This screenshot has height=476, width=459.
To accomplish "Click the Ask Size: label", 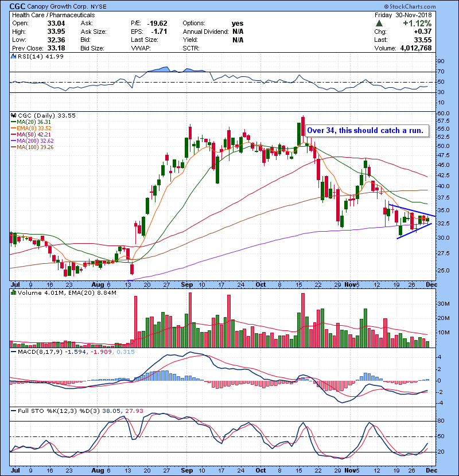I will [x=94, y=32].
